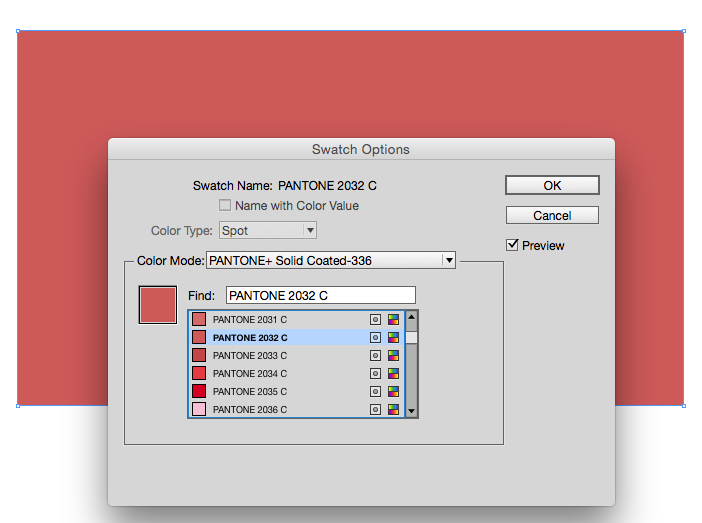Click the large red swatch preview beside Find

click(158, 305)
